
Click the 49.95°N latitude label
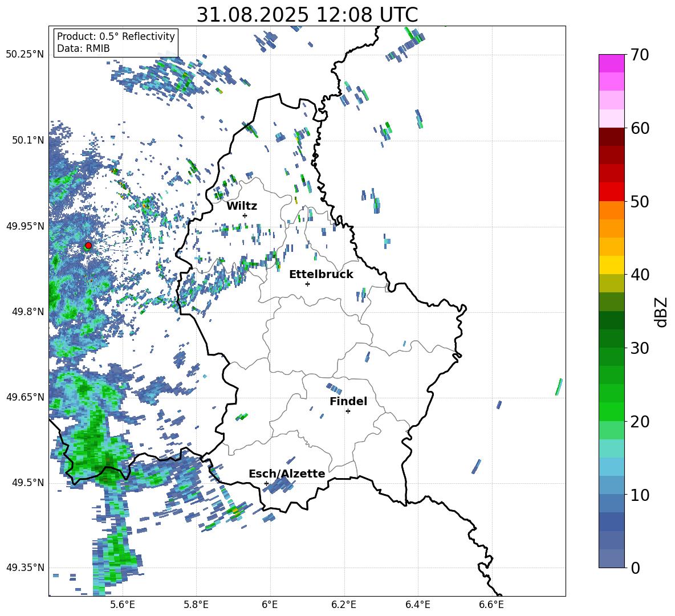(25, 226)
